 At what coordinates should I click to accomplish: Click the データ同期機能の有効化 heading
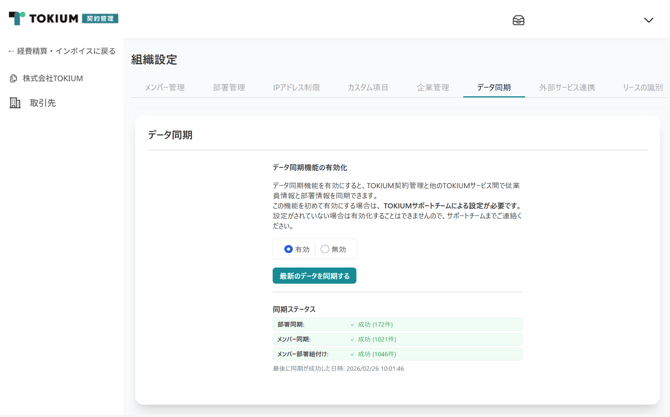(310, 167)
